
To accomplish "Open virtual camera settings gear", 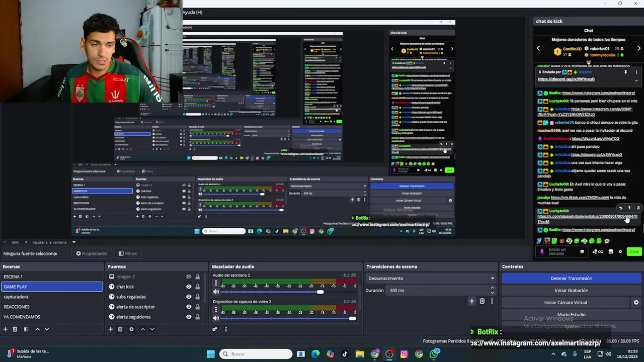I will click(x=636, y=303).
